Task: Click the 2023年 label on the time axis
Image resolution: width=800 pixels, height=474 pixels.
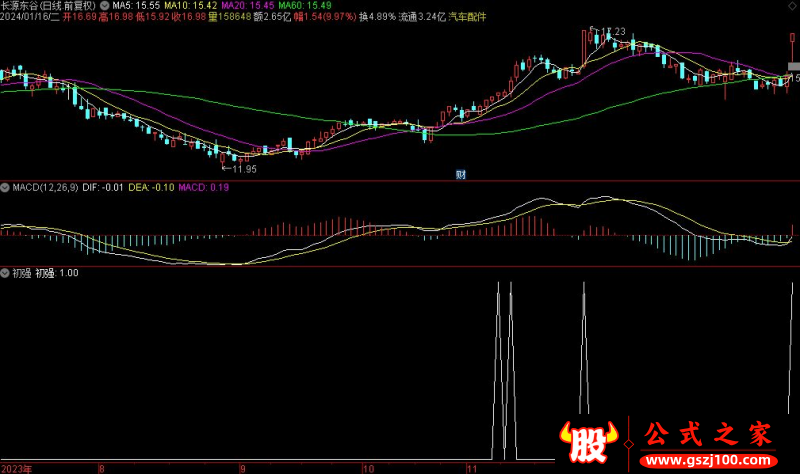Action: coord(16,468)
